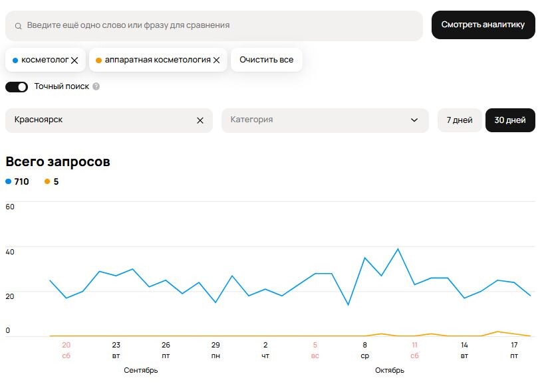Click the orange 5 legend marker
Viewport: 544px width, 392px height.
[47, 181]
